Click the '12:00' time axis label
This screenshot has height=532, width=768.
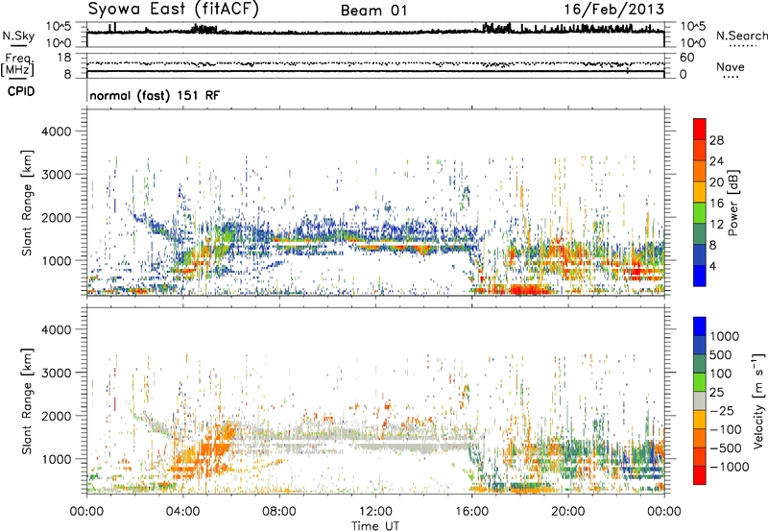point(375,512)
